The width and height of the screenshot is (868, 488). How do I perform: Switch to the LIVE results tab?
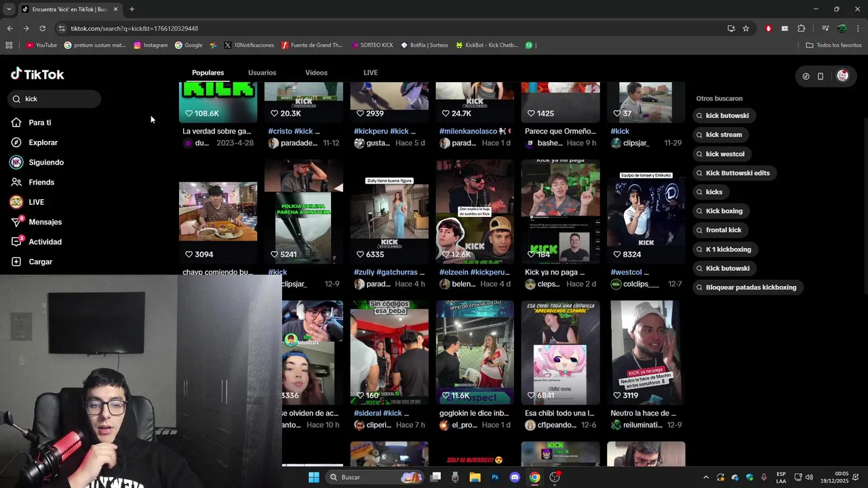[370, 73]
